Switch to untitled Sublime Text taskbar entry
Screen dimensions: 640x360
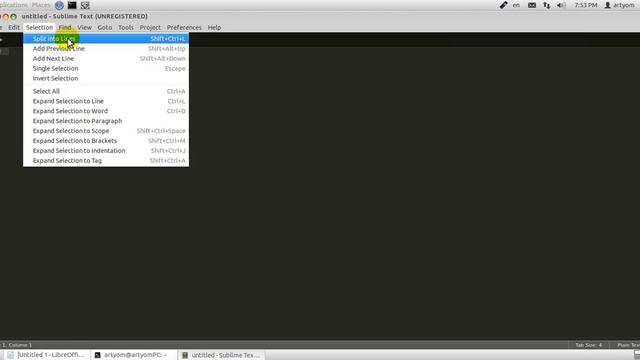[x=221, y=355]
